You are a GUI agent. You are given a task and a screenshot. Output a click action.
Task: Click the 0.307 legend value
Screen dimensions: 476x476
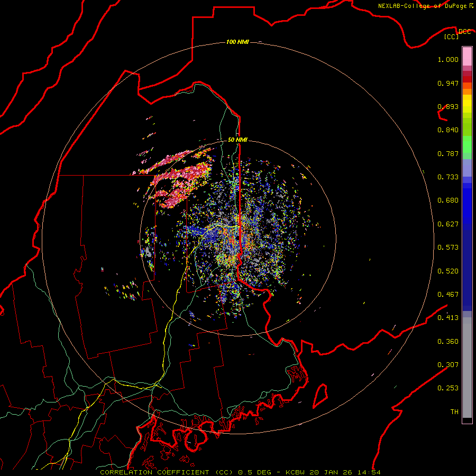[x=448, y=365]
